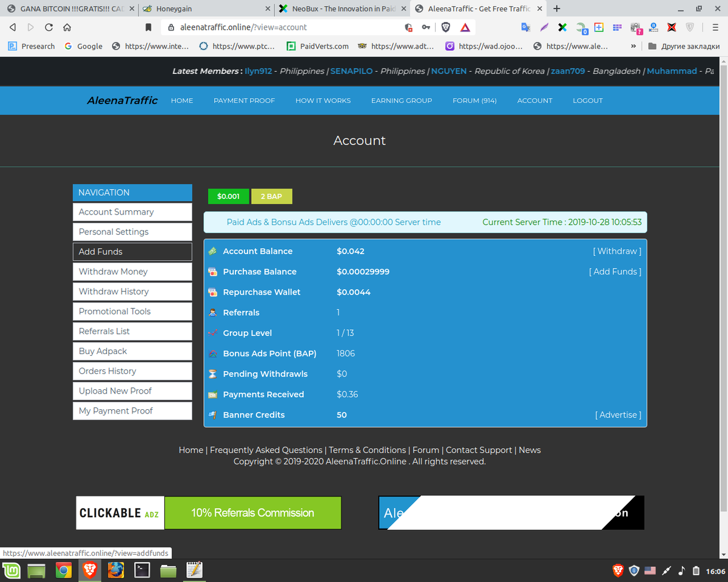Click the purple grid extension icon

point(618,27)
